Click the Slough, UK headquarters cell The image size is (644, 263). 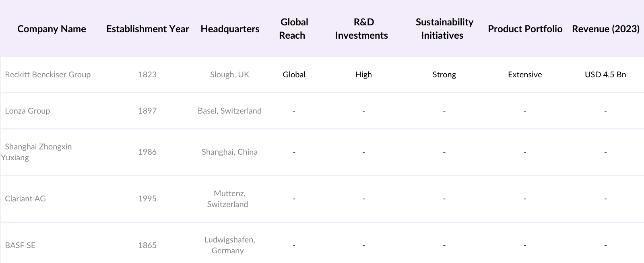(x=229, y=75)
